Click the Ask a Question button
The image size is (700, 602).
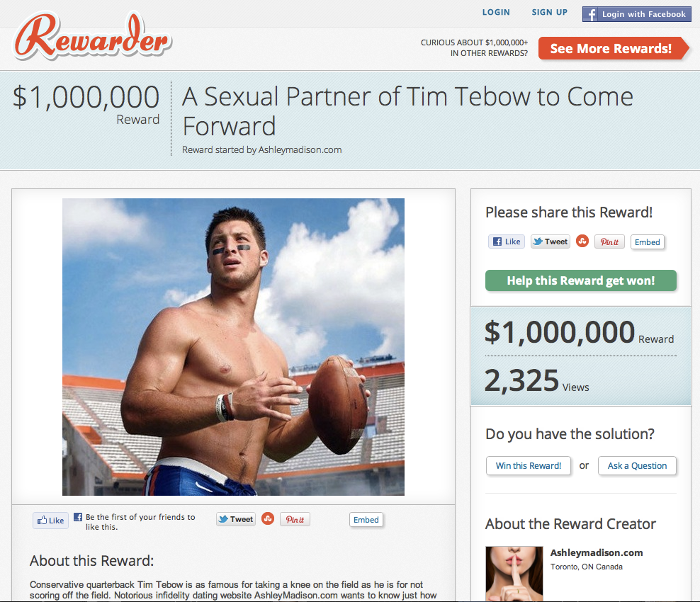[x=637, y=466]
